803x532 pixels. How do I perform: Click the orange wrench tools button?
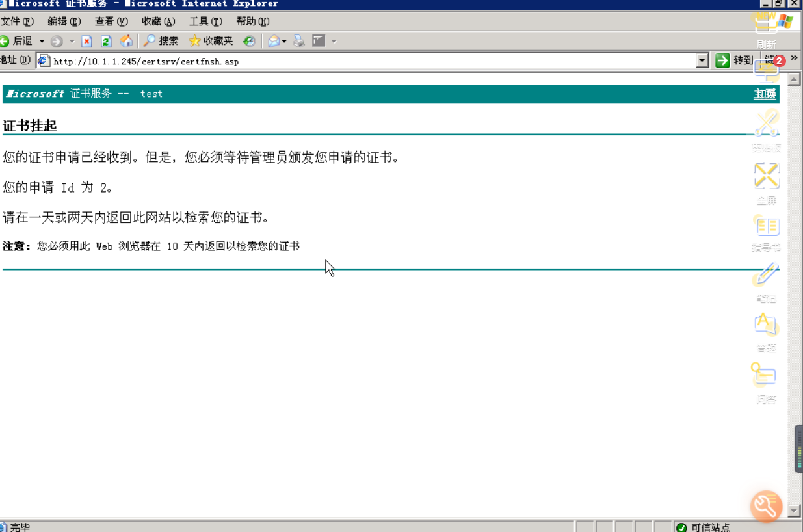(x=767, y=507)
